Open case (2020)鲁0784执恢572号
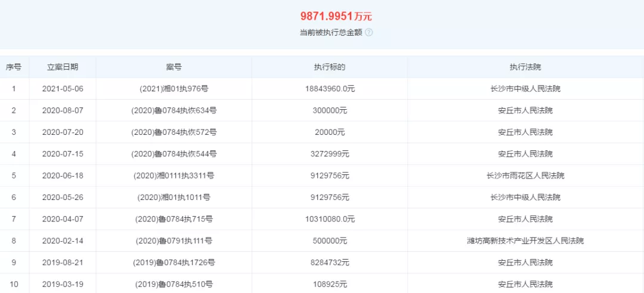644x293 pixels. click(x=174, y=132)
